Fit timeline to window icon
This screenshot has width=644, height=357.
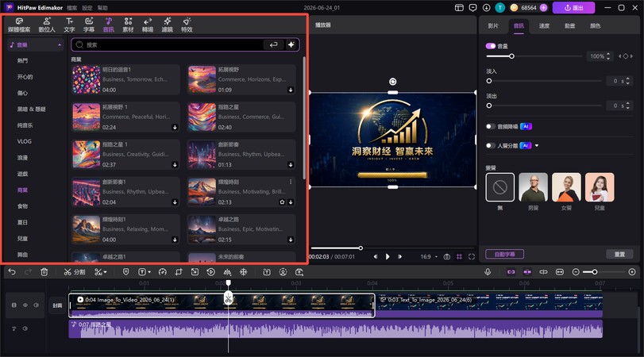[x=560, y=272]
